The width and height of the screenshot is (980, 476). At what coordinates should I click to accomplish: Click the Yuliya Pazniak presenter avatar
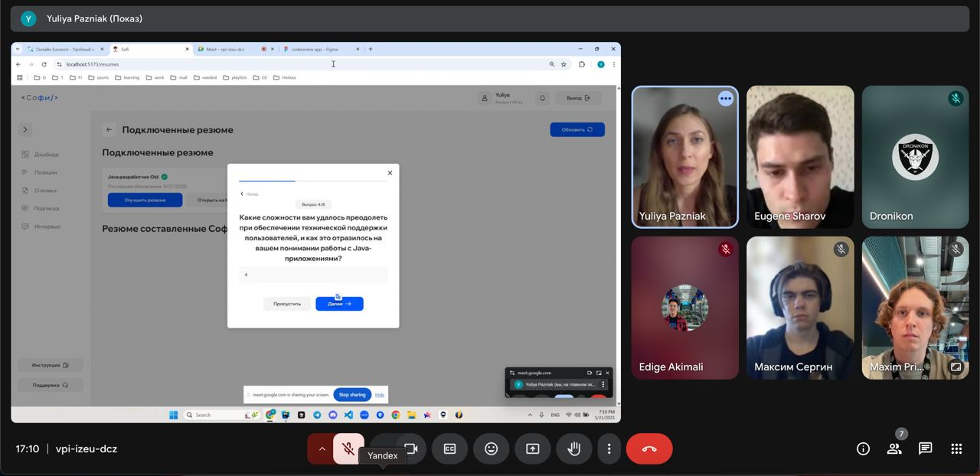29,18
